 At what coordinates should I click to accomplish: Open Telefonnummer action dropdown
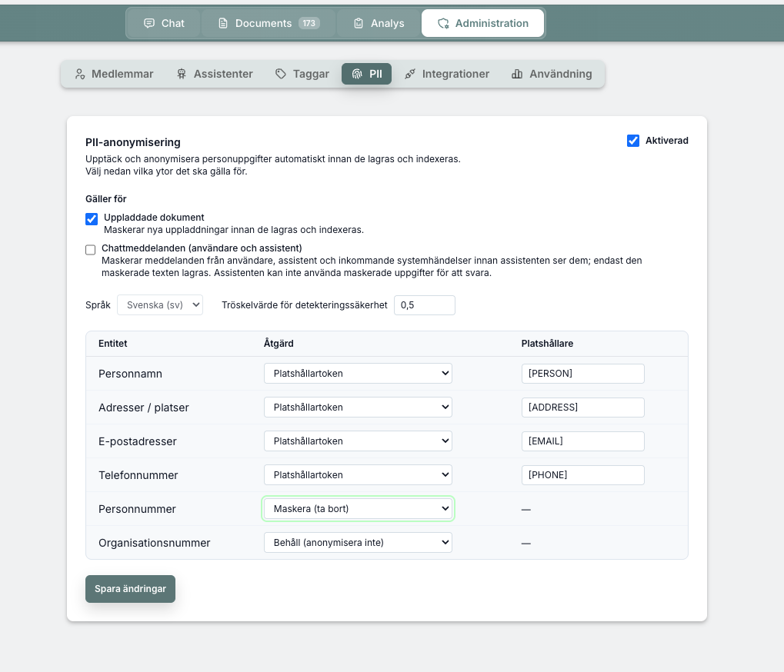358,475
